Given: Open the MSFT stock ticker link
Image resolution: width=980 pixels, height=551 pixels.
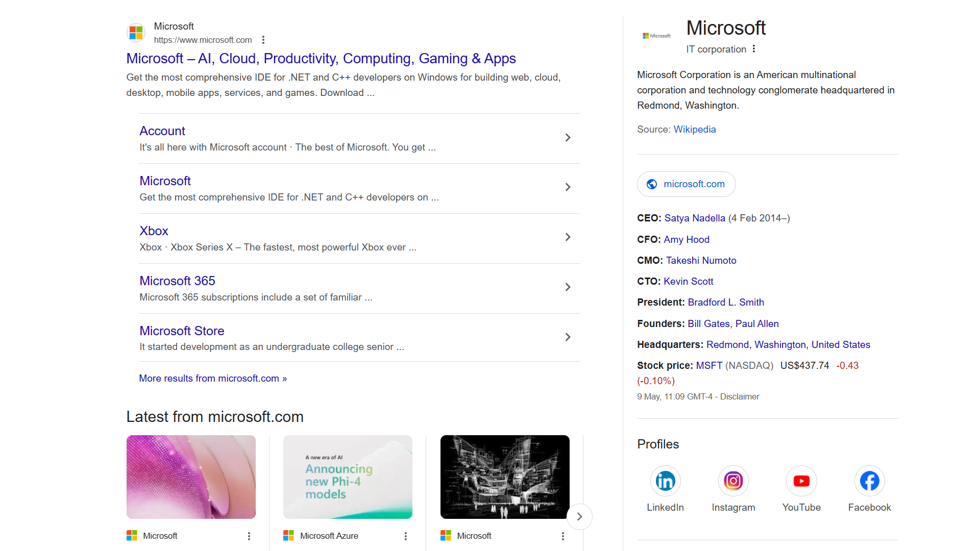Looking at the screenshot, I should click(709, 366).
